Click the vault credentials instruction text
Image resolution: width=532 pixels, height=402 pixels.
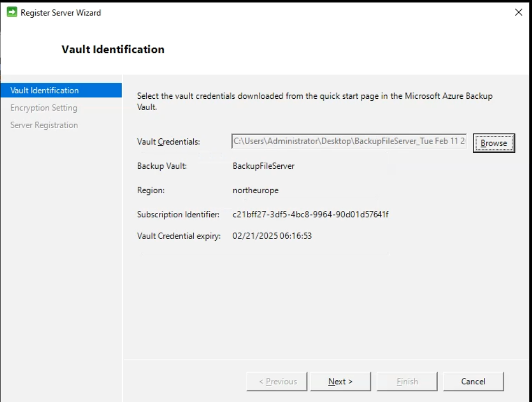click(x=314, y=101)
